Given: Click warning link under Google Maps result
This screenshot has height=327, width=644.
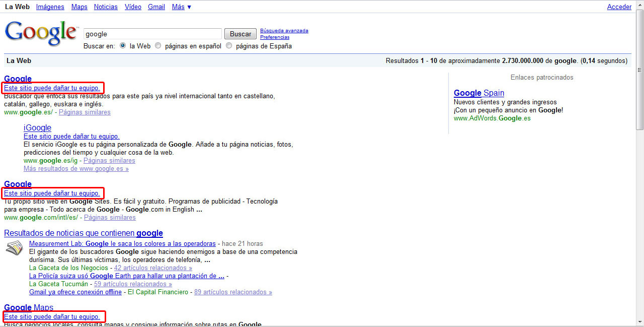Looking at the screenshot, I should click(52, 316).
